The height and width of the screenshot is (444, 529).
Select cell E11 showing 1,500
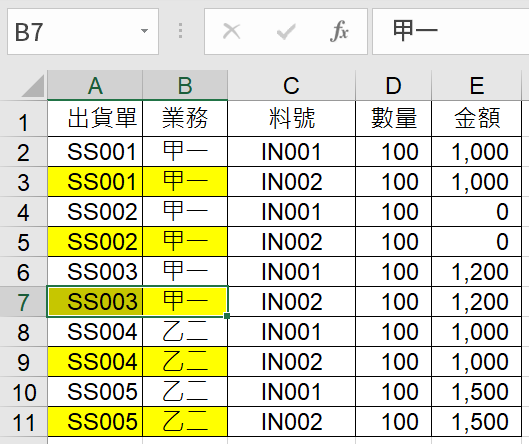tap(477, 422)
